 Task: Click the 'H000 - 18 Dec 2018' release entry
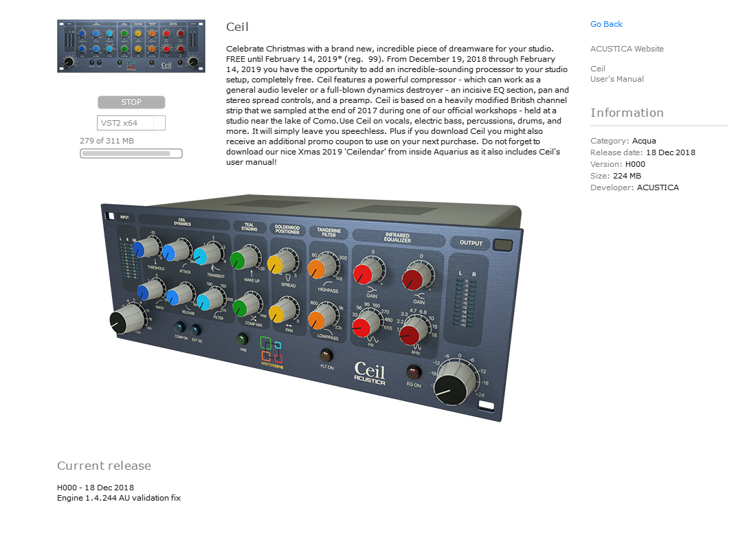(96, 488)
